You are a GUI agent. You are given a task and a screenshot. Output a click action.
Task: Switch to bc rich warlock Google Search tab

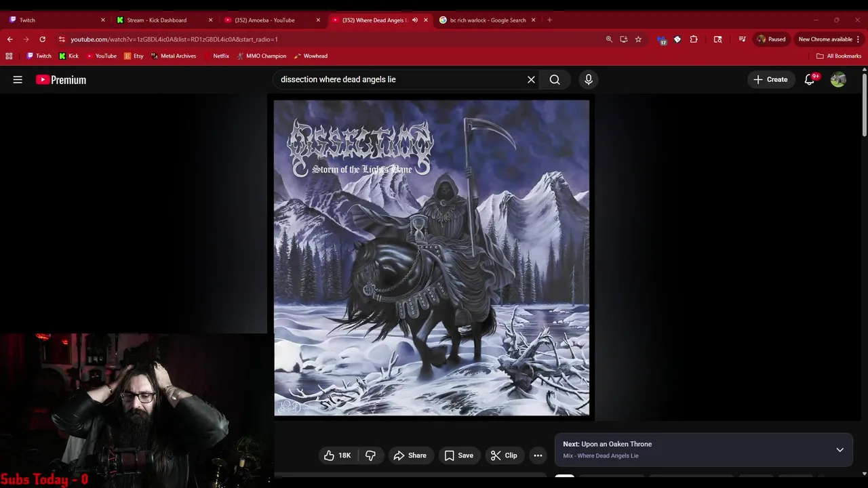tap(487, 20)
